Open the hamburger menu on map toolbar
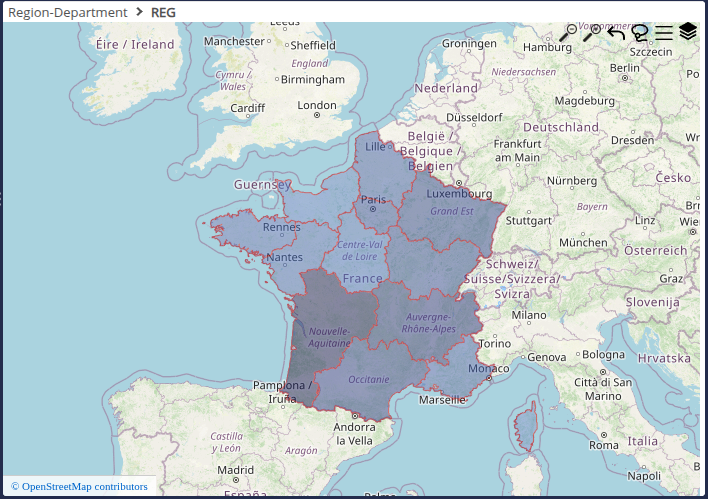 pos(664,33)
